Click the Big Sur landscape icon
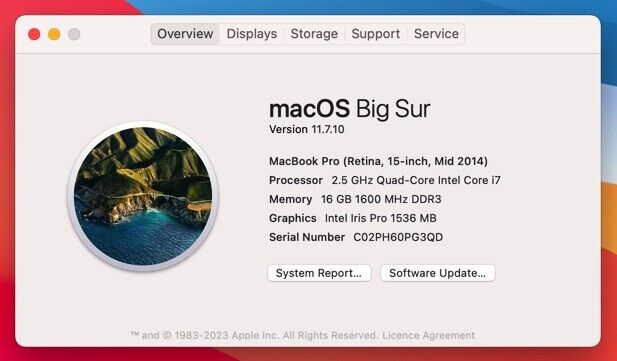Viewport: 617px width, 361px height. point(143,196)
